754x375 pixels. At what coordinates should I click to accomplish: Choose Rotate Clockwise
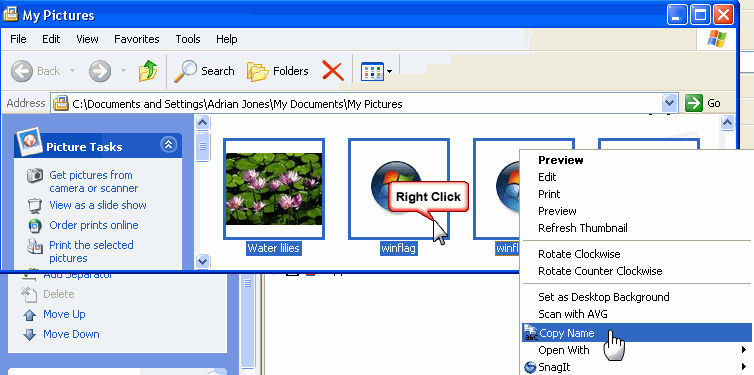(579, 254)
